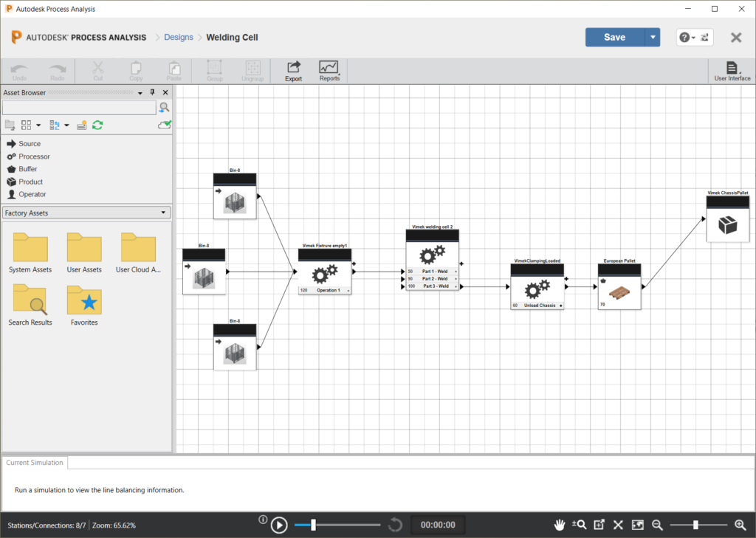This screenshot has height=538, width=756.
Task: Adjust the canvas zoom slider handle
Action: [x=695, y=525]
